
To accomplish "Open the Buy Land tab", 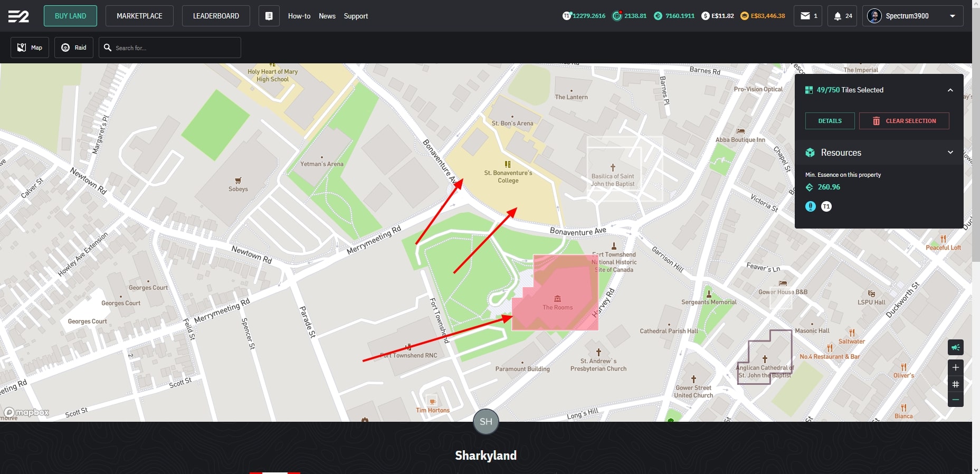I will click(x=71, y=16).
